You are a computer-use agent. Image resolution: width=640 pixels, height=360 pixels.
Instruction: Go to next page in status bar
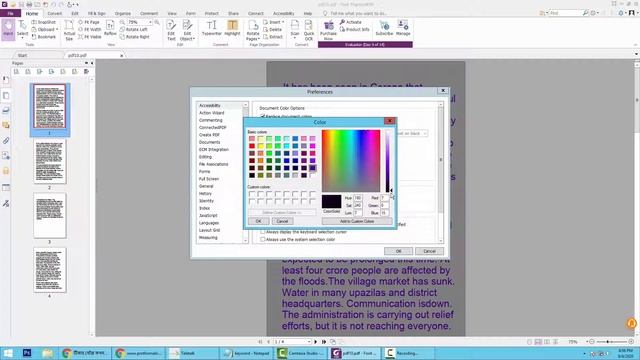[315, 342]
